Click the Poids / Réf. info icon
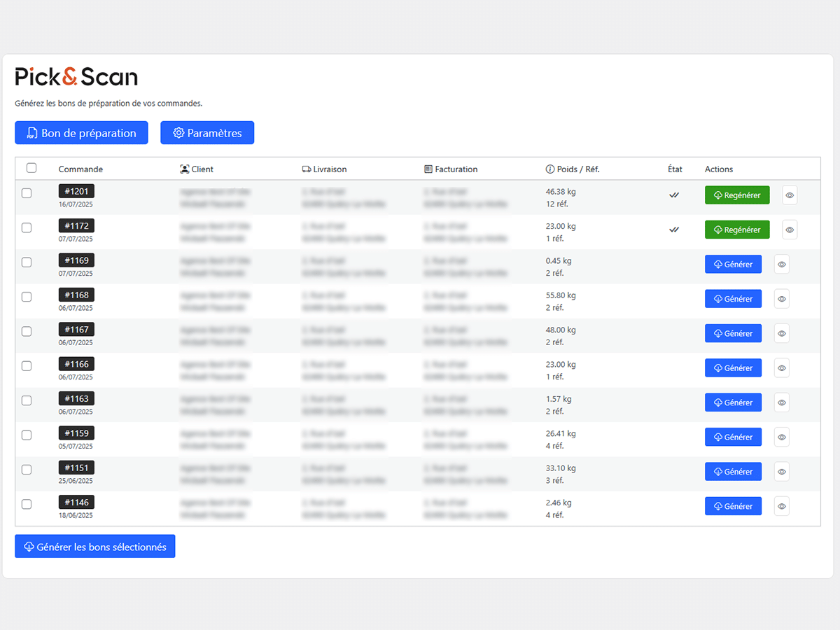This screenshot has height=630, width=840. (x=549, y=169)
